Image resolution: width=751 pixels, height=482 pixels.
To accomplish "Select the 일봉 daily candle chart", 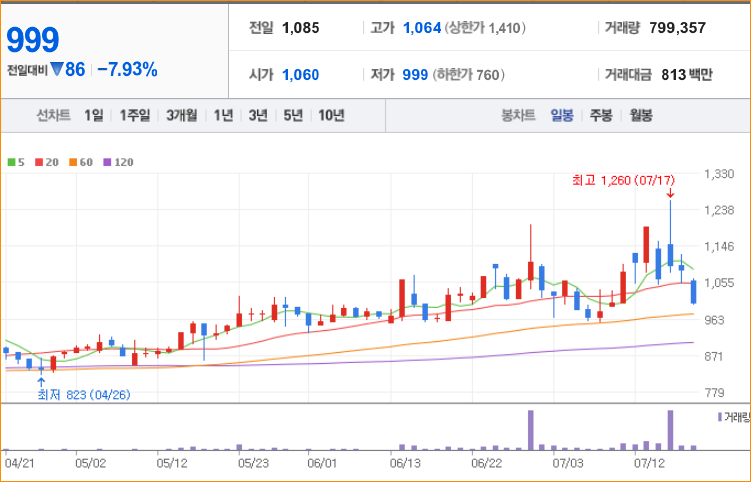I will tap(562, 115).
